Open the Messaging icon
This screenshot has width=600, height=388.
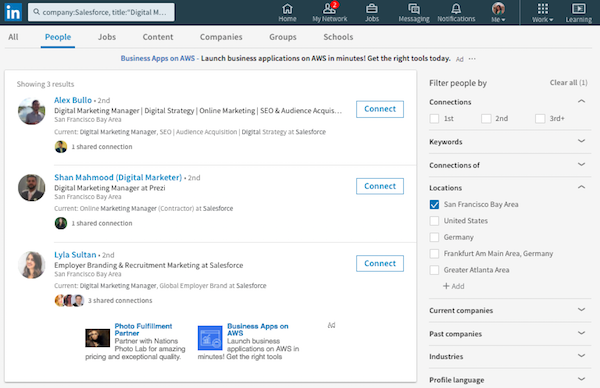[x=414, y=13]
